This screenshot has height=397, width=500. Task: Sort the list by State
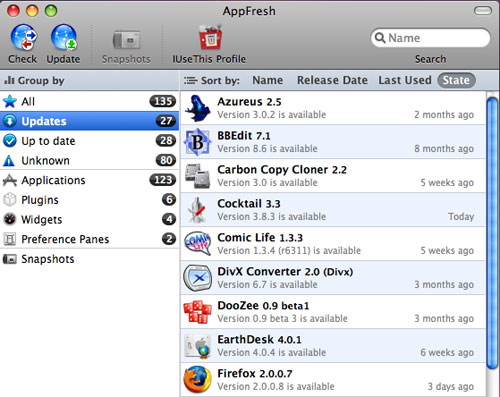[x=456, y=80]
